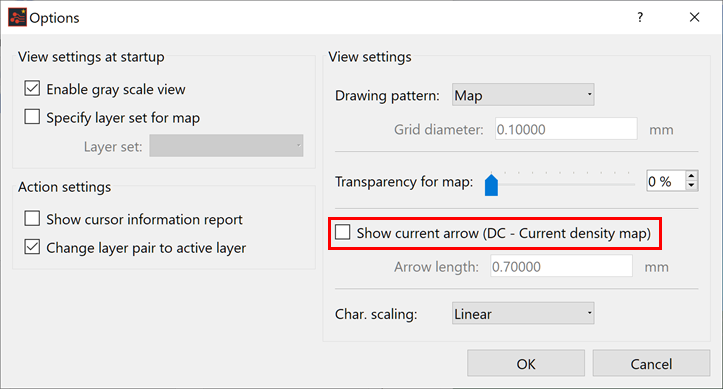Open the disabled Layer set dropdown
Viewport: 723px width, 389px height.
point(226,146)
